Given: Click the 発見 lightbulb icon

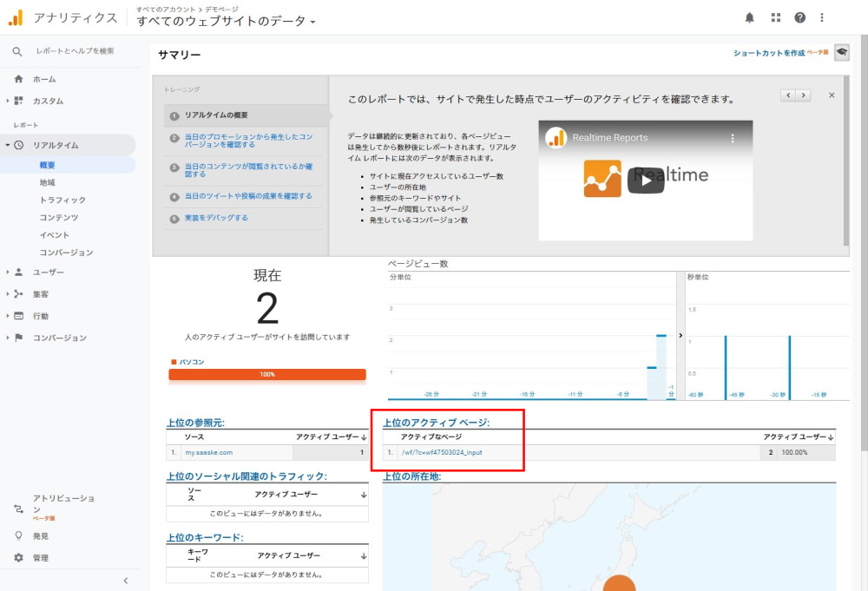Looking at the screenshot, I should click(18, 536).
